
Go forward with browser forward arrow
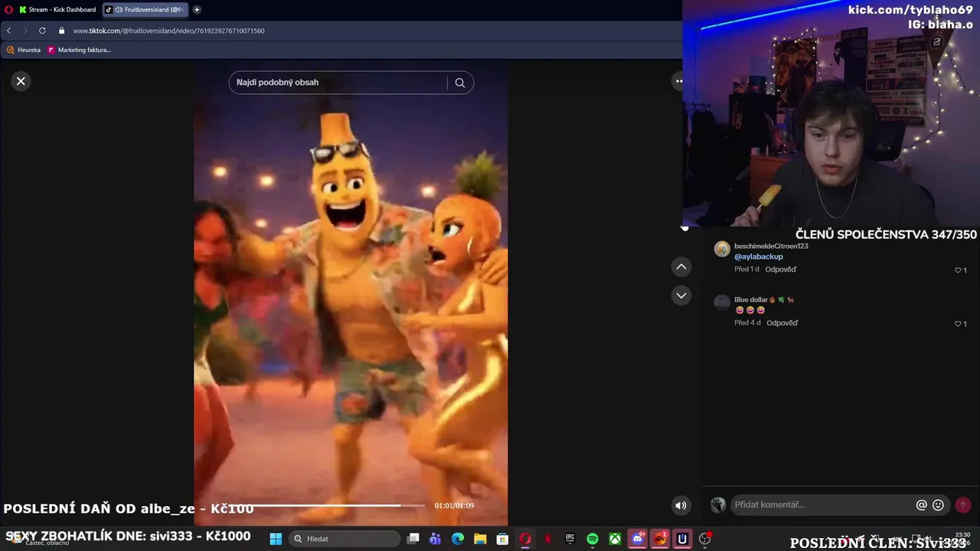(x=24, y=31)
